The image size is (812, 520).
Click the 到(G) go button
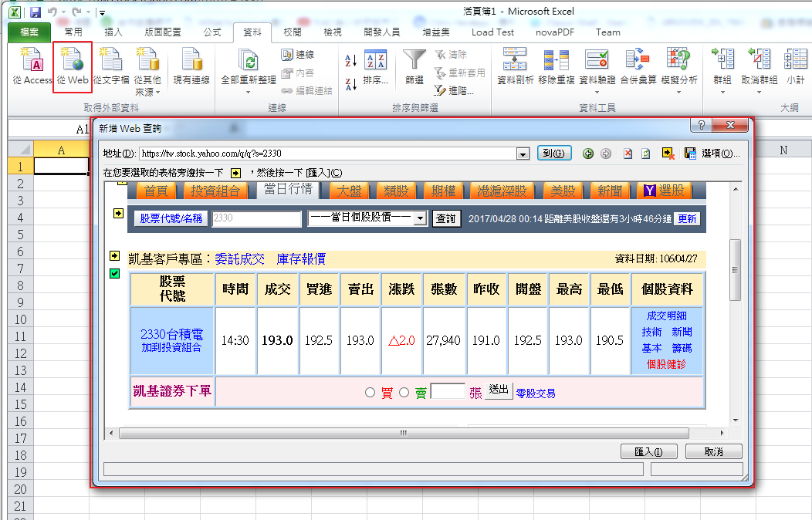point(554,154)
